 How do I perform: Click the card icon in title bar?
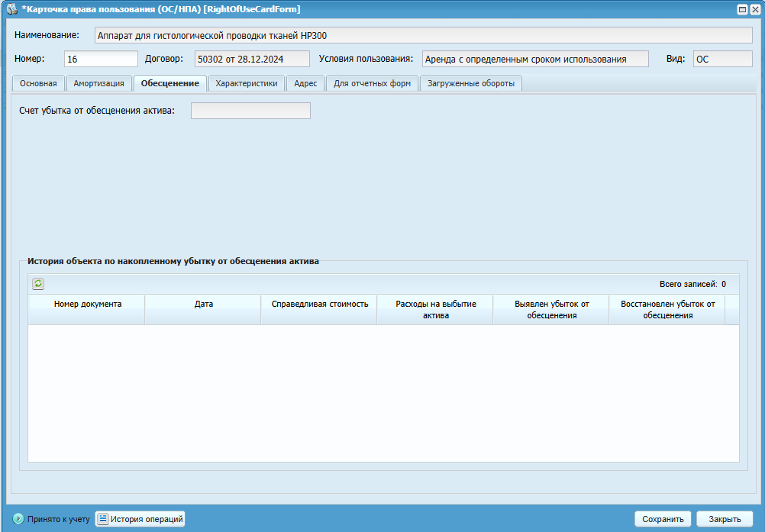click(x=12, y=9)
